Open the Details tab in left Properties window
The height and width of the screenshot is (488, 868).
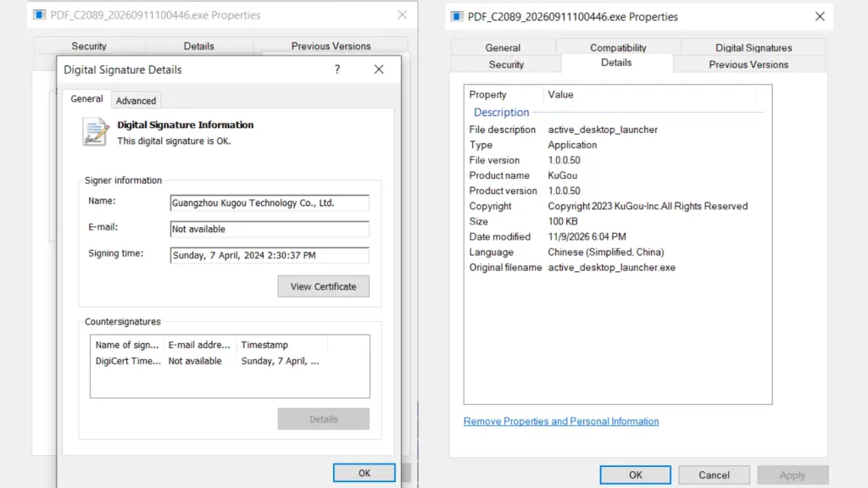pyautogui.click(x=198, y=46)
